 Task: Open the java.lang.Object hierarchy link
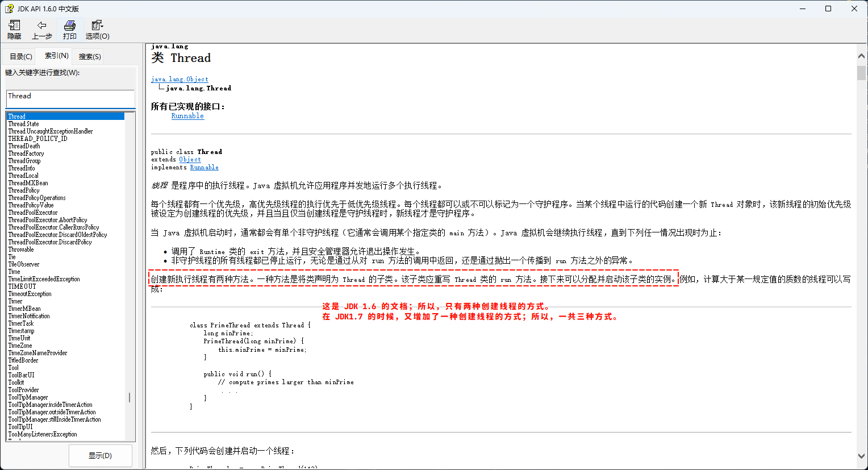[x=180, y=79]
